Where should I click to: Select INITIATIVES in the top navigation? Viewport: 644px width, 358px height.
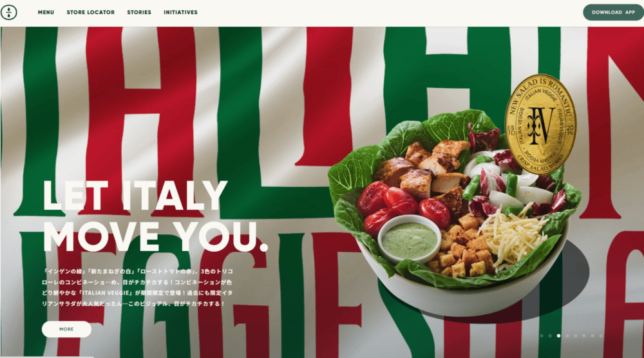pyautogui.click(x=180, y=12)
